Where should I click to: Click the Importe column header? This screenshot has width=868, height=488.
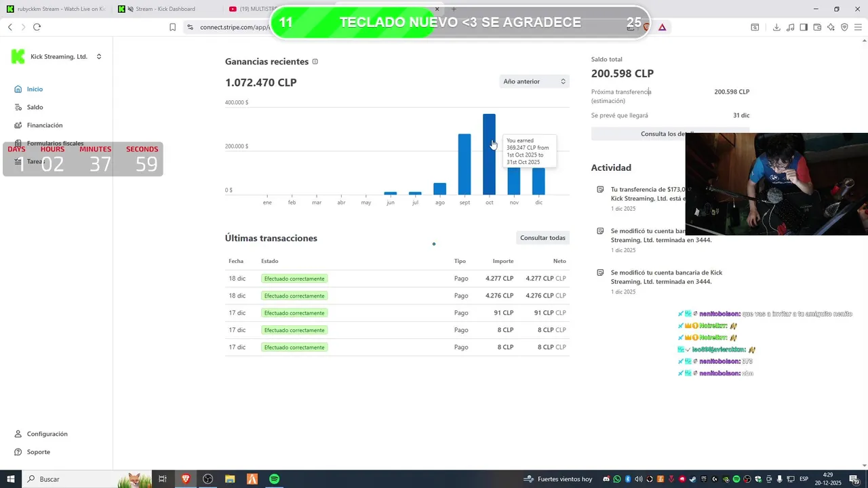click(503, 261)
